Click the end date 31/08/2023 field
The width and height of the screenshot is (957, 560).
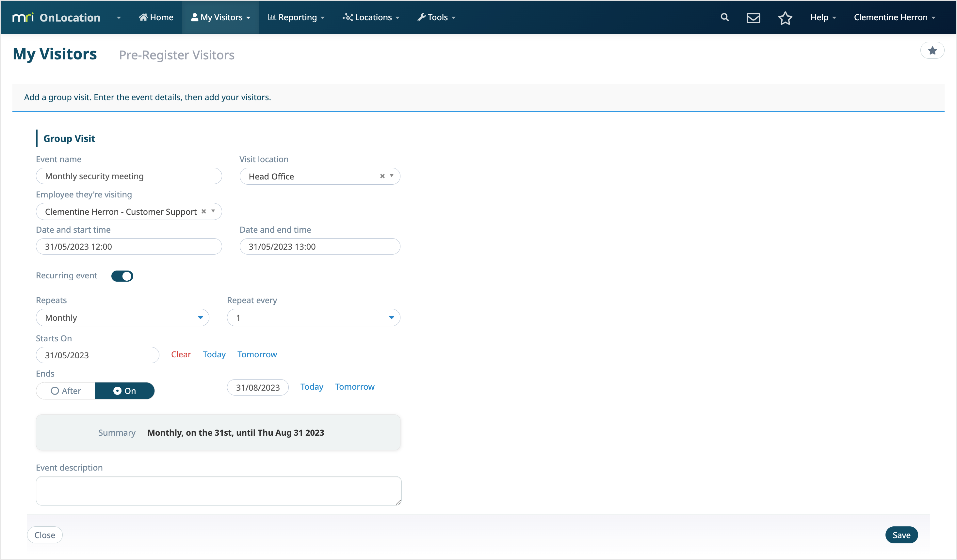pos(257,387)
